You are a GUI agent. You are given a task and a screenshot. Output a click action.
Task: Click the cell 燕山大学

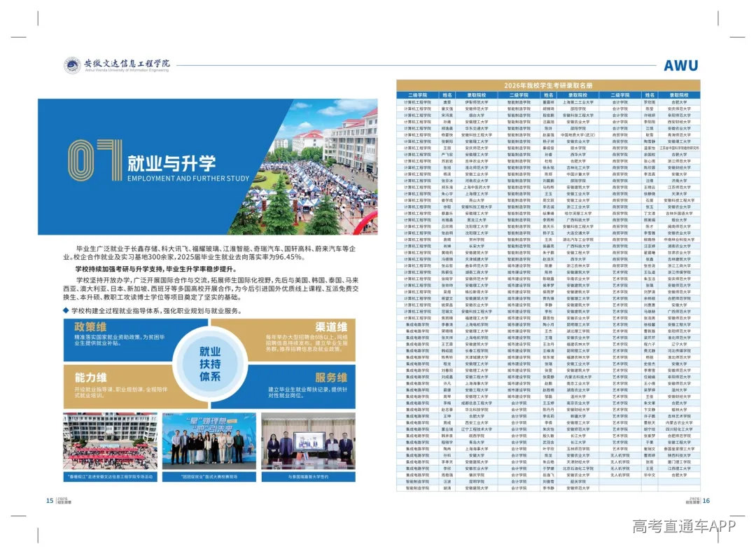click(x=477, y=200)
